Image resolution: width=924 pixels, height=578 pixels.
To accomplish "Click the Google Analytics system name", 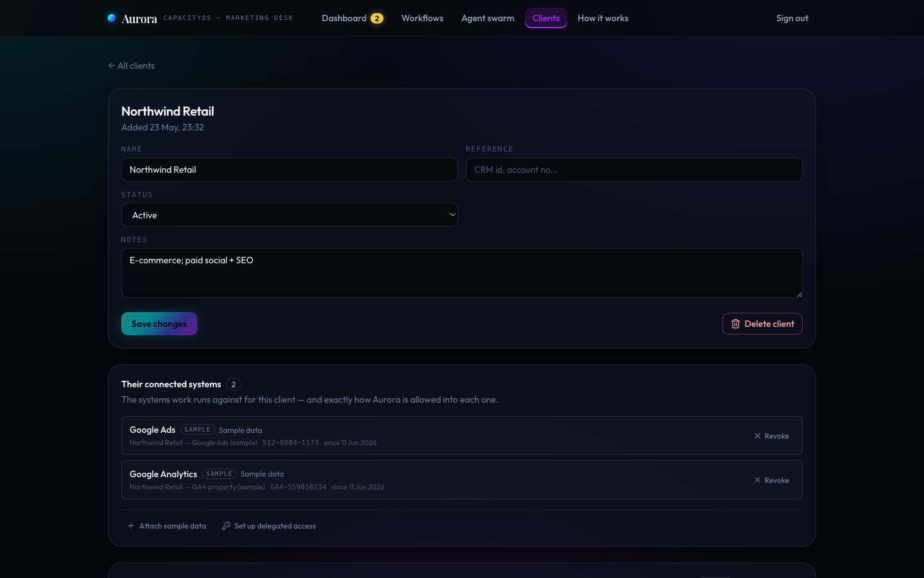I will 164,474.
